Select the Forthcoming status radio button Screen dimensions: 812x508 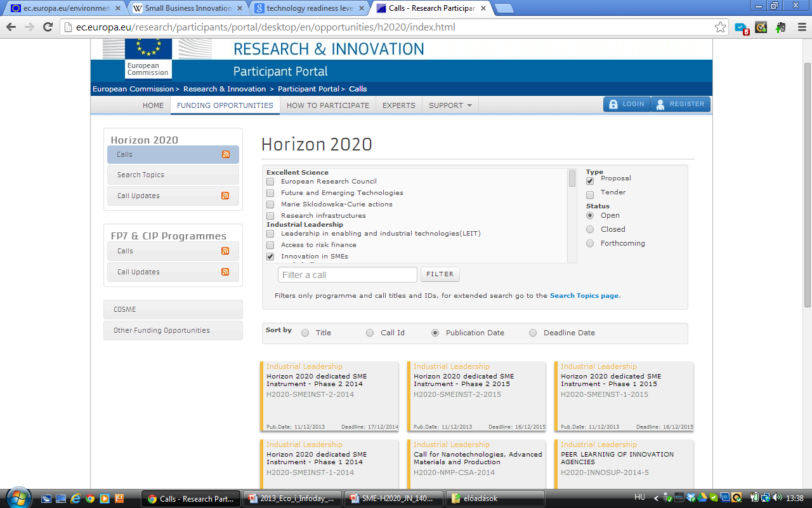pyautogui.click(x=590, y=243)
